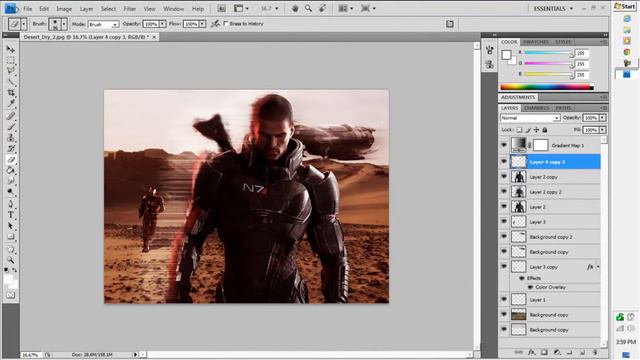Switch to the Channels tab
640x360 pixels.
tap(536, 108)
